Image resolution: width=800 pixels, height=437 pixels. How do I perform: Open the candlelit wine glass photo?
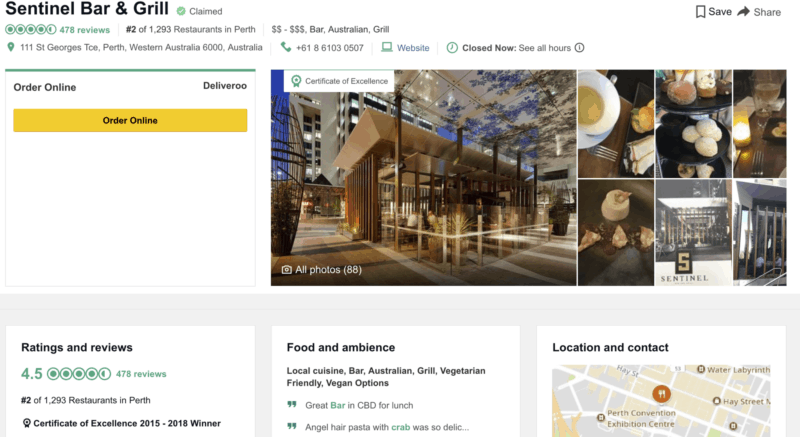[x=760, y=124]
